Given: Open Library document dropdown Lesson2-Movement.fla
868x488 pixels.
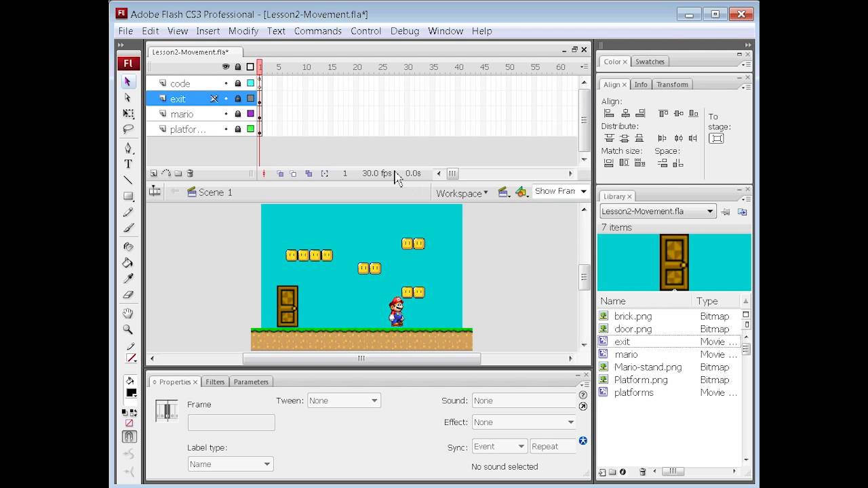Looking at the screenshot, I should point(658,211).
